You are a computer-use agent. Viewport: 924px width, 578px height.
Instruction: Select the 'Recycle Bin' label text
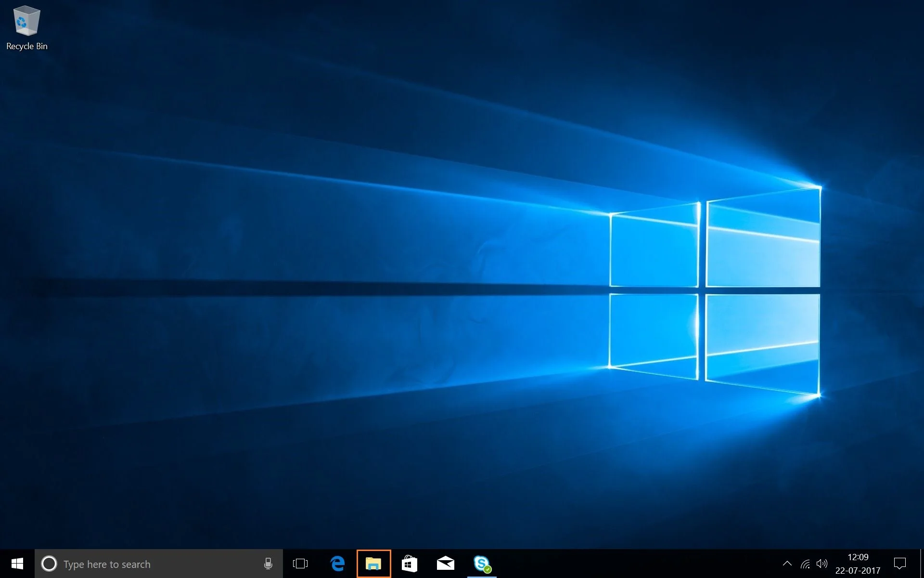pos(27,46)
